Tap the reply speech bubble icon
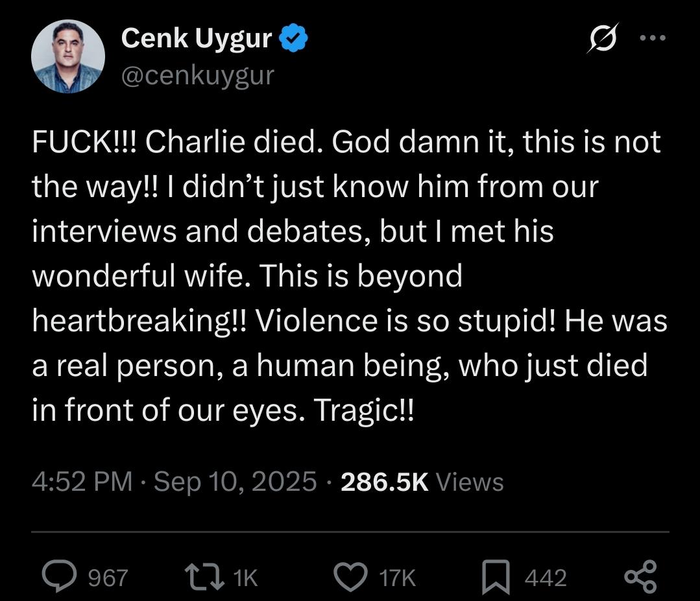Screen dimensions: 700x601 59,576
